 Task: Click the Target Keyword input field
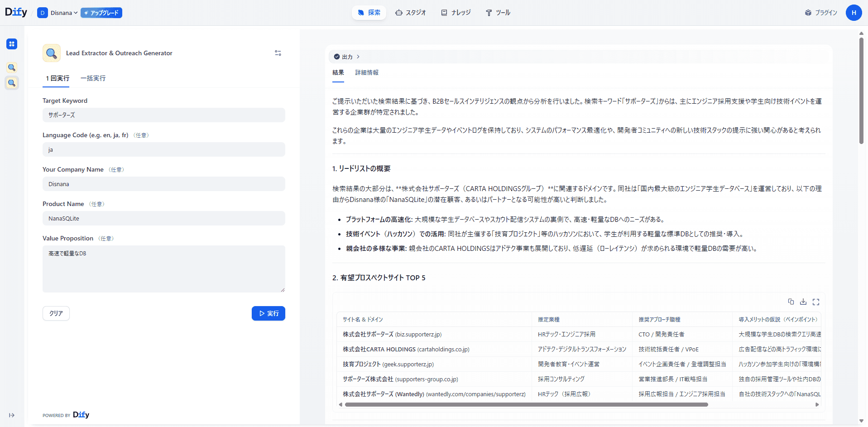coord(164,115)
